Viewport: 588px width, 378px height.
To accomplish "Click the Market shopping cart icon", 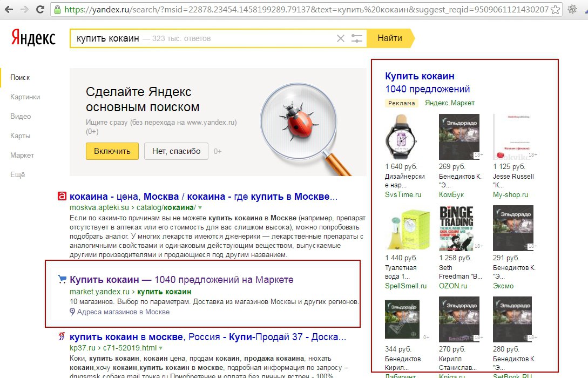I will tap(62, 279).
